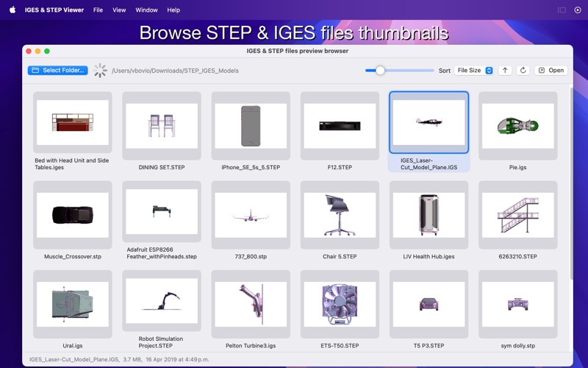Click the iPhone_SE_5s_5.STEP file name

pos(251,168)
